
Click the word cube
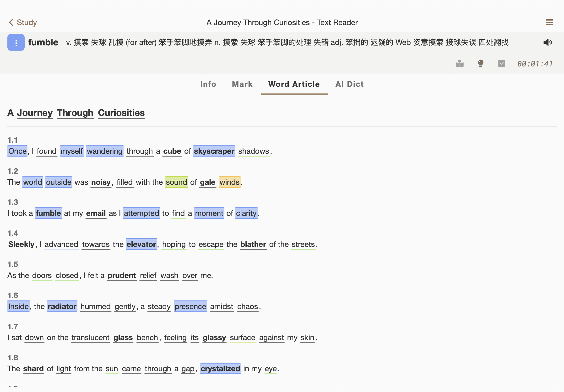pos(172,151)
